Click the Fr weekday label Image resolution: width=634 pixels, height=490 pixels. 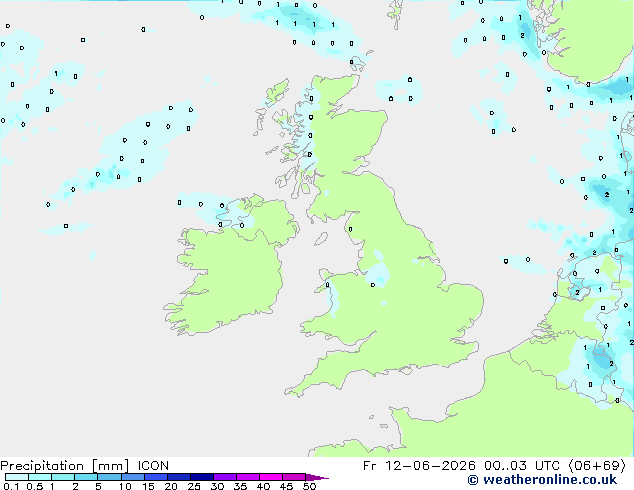[x=369, y=466]
